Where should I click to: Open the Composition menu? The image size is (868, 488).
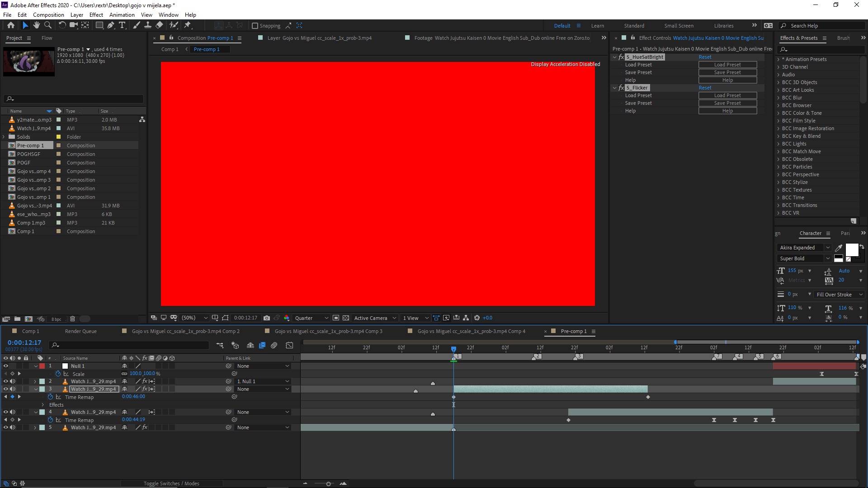click(48, 14)
